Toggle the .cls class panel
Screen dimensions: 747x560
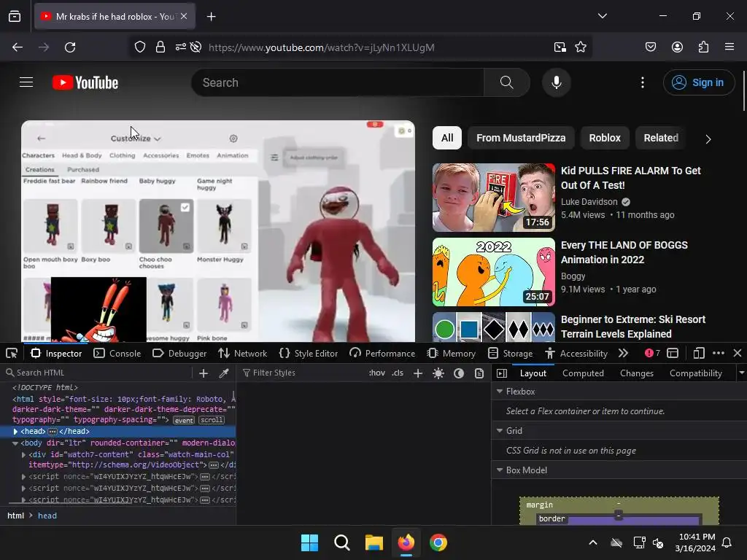tap(398, 373)
